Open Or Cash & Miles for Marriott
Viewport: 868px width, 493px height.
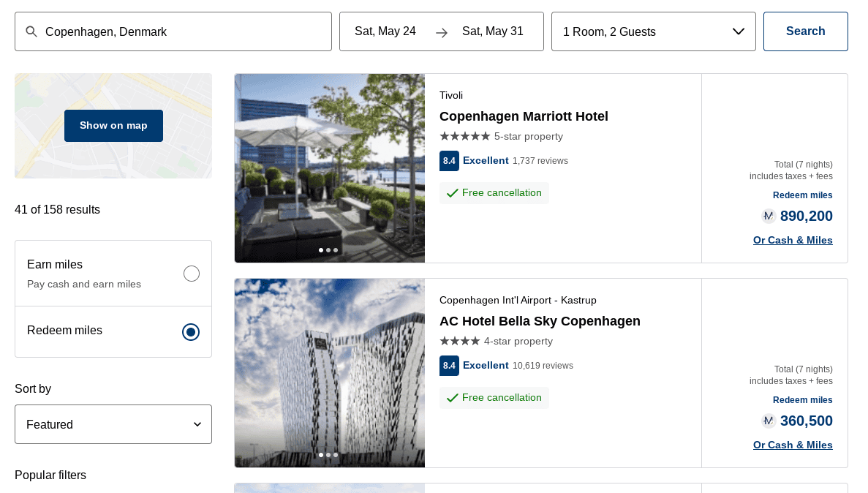coord(793,240)
